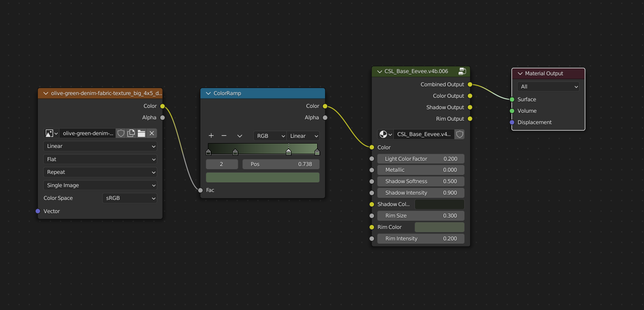Viewport: 644px width, 310px height.
Task: Click the Fac input socket on the ColorRamp
Action: point(200,190)
